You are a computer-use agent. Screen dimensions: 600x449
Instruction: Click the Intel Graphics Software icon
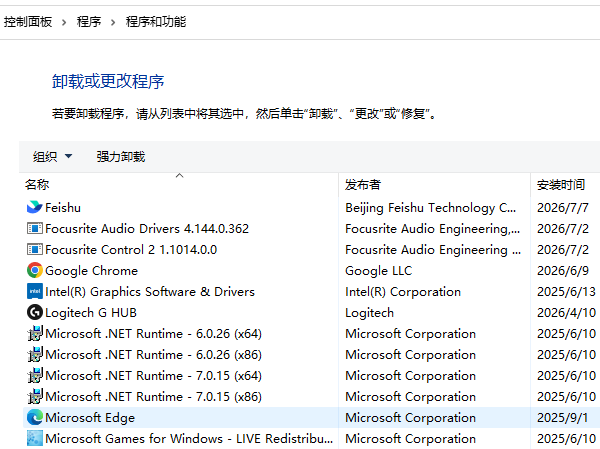34,291
